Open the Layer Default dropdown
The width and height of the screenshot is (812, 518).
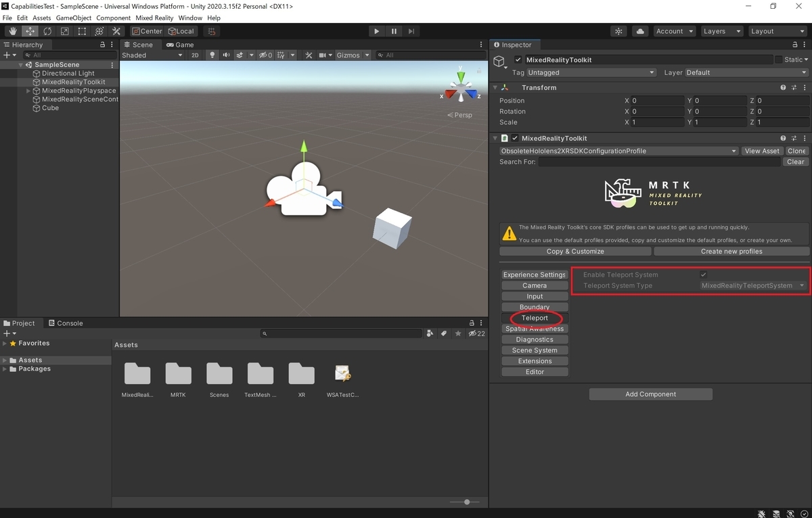pyautogui.click(x=747, y=72)
